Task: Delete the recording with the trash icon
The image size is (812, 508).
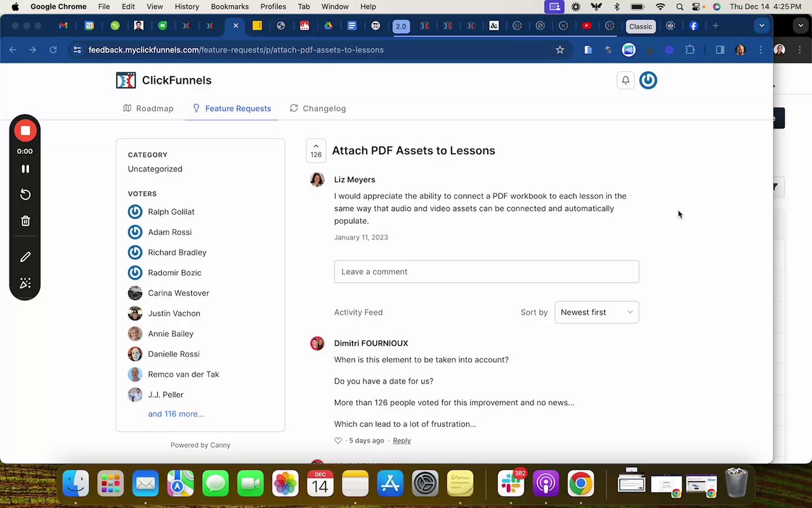Action: (x=25, y=221)
